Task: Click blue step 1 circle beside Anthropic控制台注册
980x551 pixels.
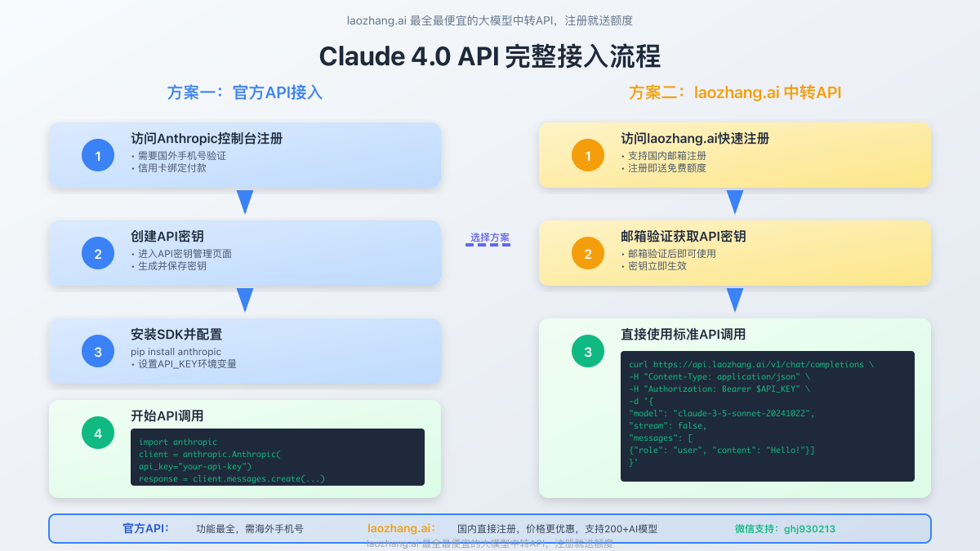Action: 98,155
